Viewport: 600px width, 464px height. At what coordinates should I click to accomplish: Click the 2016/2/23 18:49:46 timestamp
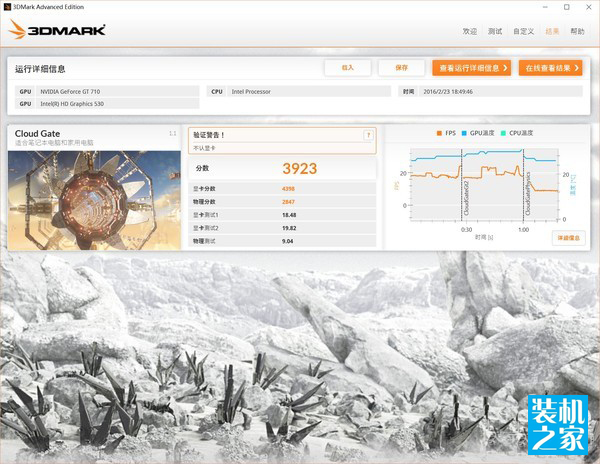pyautogui.click(x=448, y=91)
